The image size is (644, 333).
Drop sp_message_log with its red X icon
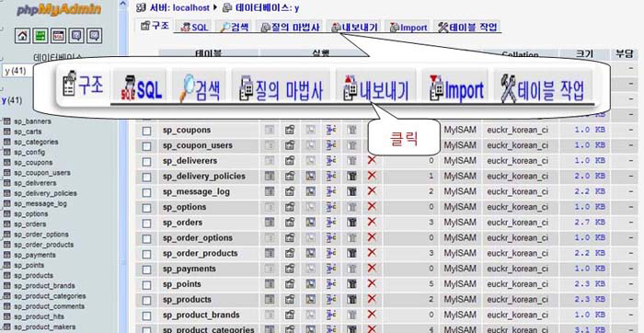pyautogui.click(x=372, y=191)
